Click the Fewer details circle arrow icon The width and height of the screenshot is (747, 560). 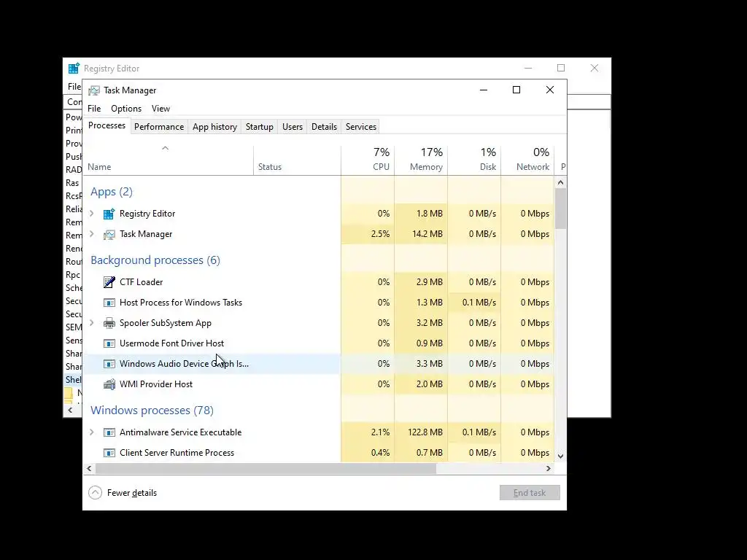(96, 493)
